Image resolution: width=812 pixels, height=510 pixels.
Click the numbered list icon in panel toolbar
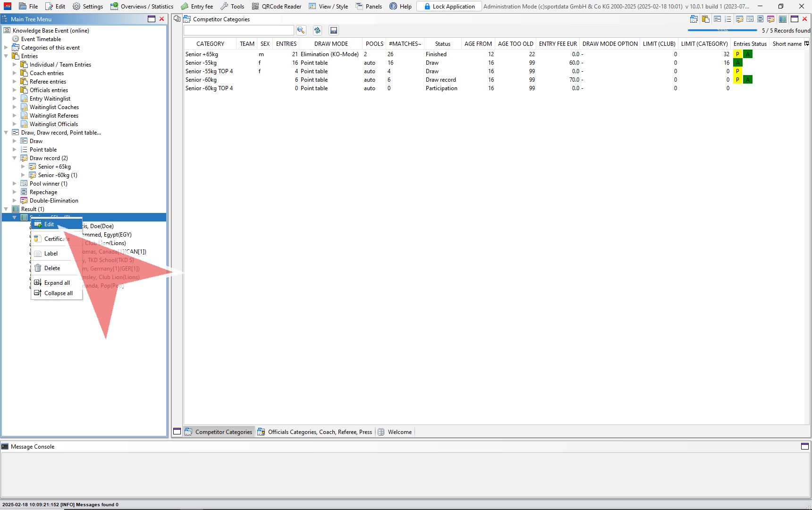727,19
